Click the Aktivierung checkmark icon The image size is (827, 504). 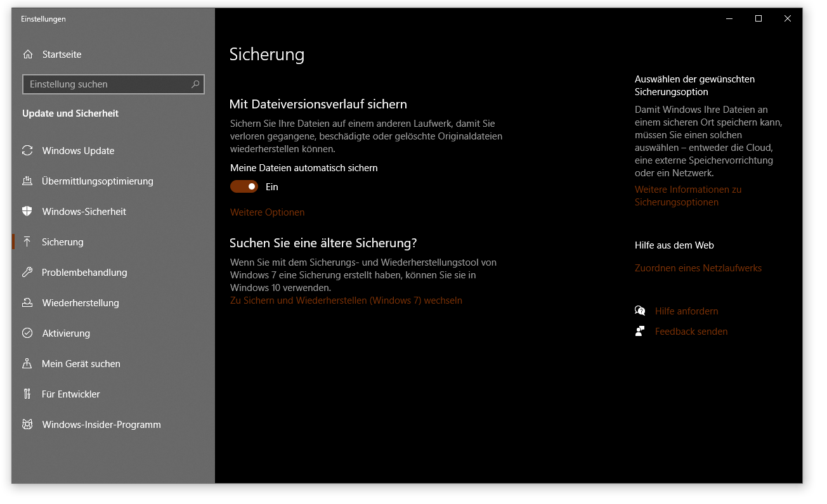coord(27,333)
